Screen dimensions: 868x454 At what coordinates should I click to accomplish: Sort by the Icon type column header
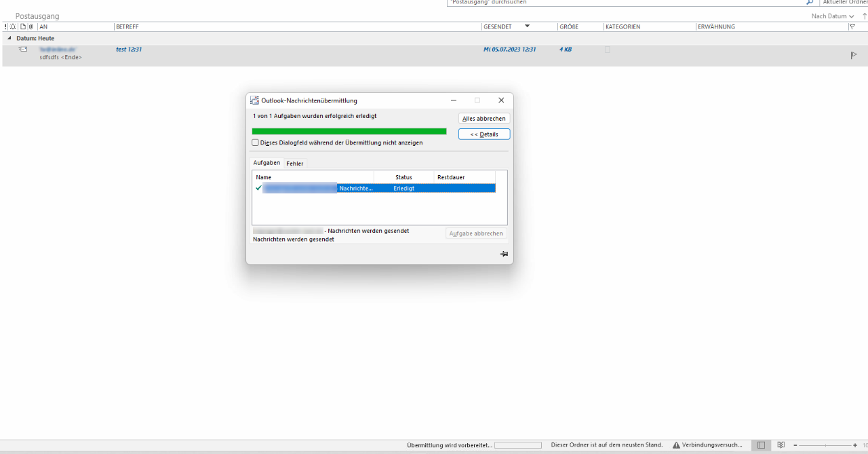[22, 26]
